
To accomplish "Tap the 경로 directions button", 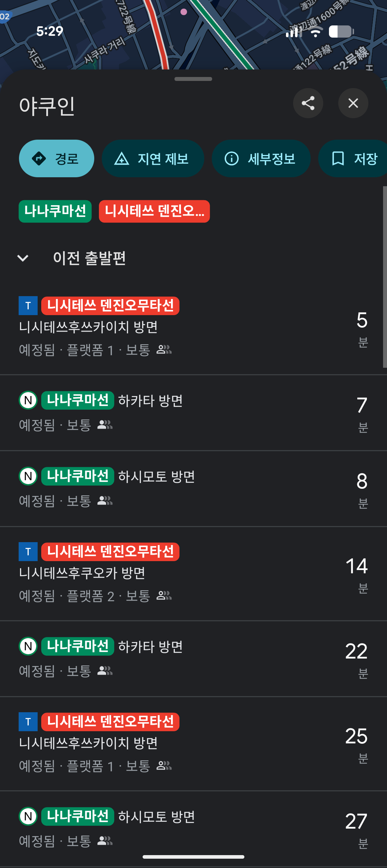I will [x=57, y=158].
